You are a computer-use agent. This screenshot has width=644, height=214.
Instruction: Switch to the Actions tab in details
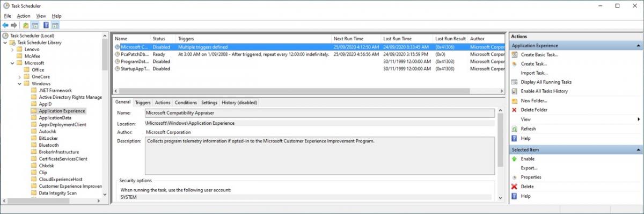(163, 102)
